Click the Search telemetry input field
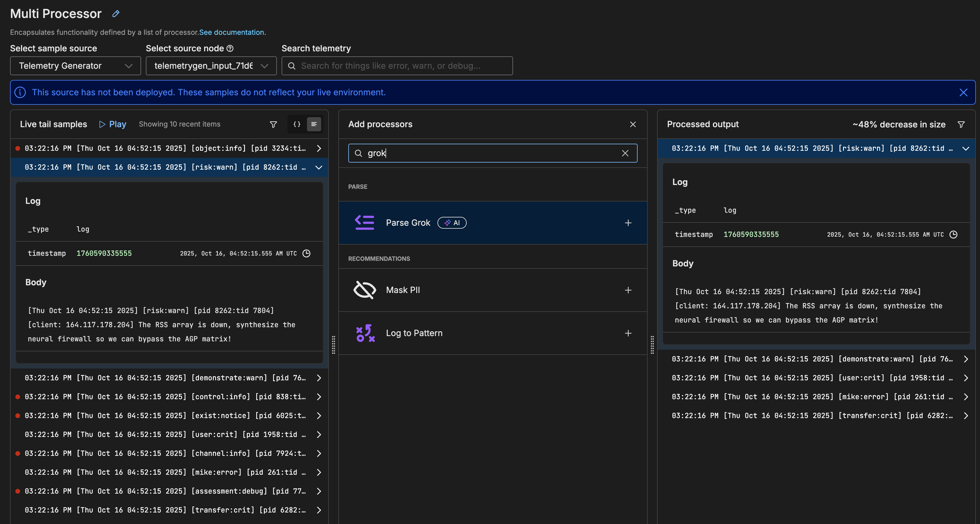The width and height of the screenshot is (980, 524). pyautogui.click(x=397, y=66)
